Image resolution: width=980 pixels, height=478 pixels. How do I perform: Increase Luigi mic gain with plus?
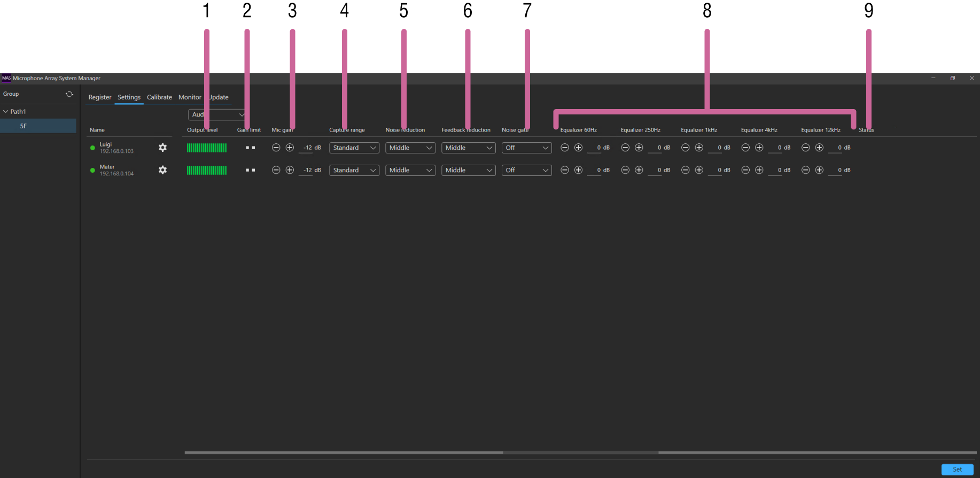pyautogui.click(x=290, y=148)
